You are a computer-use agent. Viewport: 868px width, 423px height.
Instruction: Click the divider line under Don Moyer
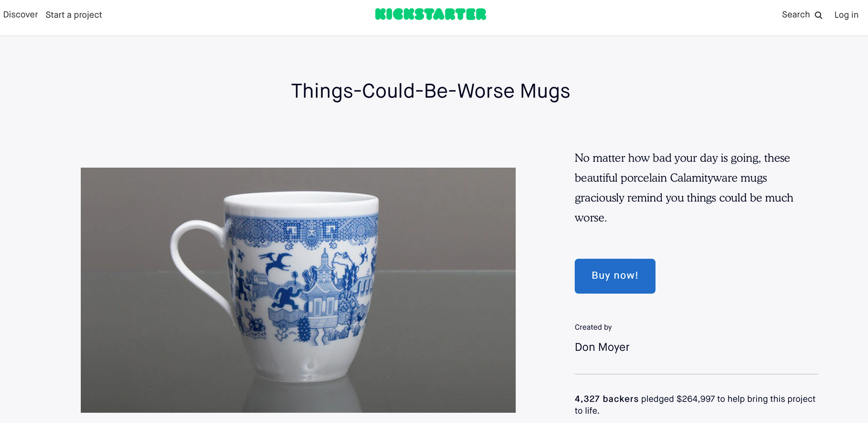pos(696,374)
